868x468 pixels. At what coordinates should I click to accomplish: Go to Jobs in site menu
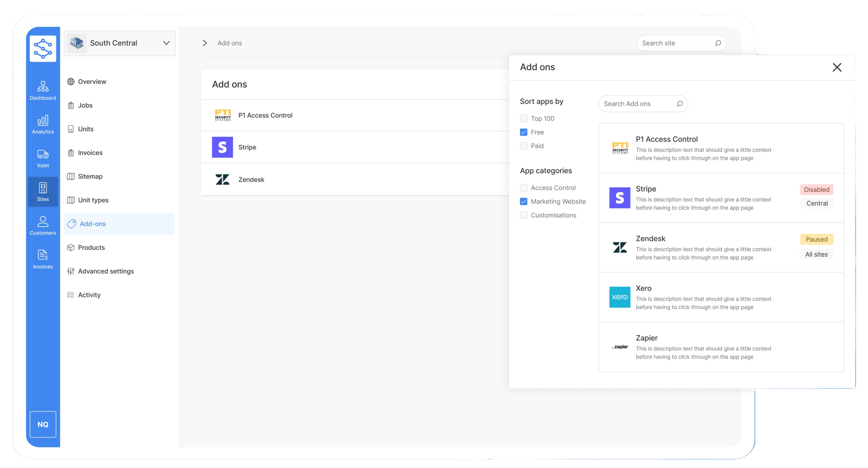pyautogui.click(x=119, y=105)
